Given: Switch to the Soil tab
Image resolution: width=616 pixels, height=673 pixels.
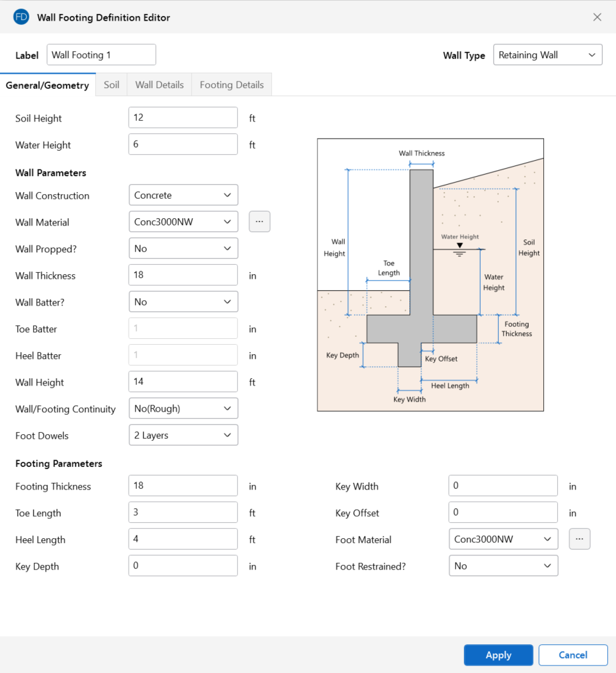Looking at the screenshot, I should pos(111,85).
